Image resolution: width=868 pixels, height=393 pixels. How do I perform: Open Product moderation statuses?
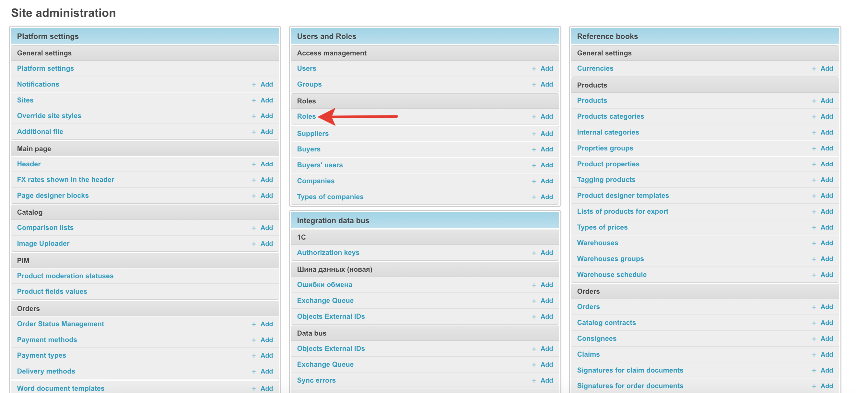[x=65, y=276]
